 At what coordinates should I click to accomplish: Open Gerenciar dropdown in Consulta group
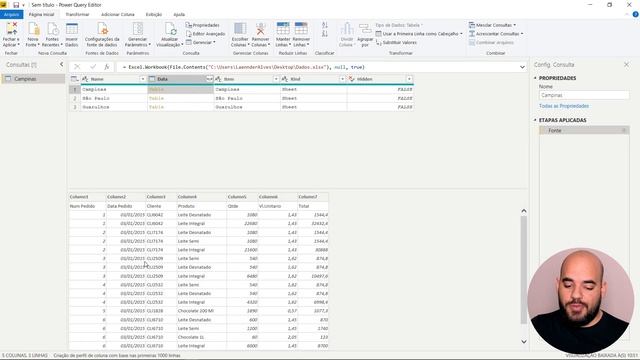click(200, 42)
